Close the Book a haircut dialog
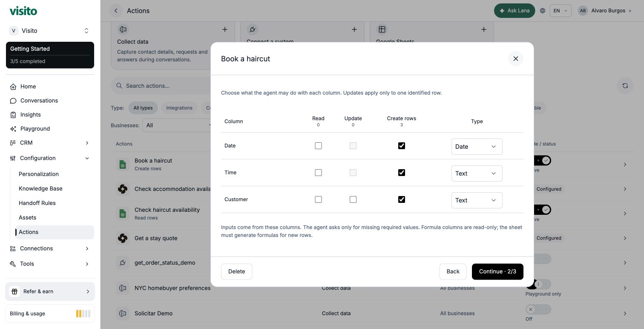The width and height of the screenshot is (644, 329). tap(515, 59)
